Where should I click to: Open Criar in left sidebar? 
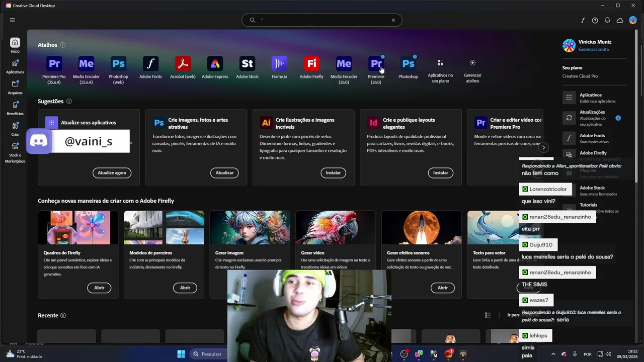tap(15, 129)
